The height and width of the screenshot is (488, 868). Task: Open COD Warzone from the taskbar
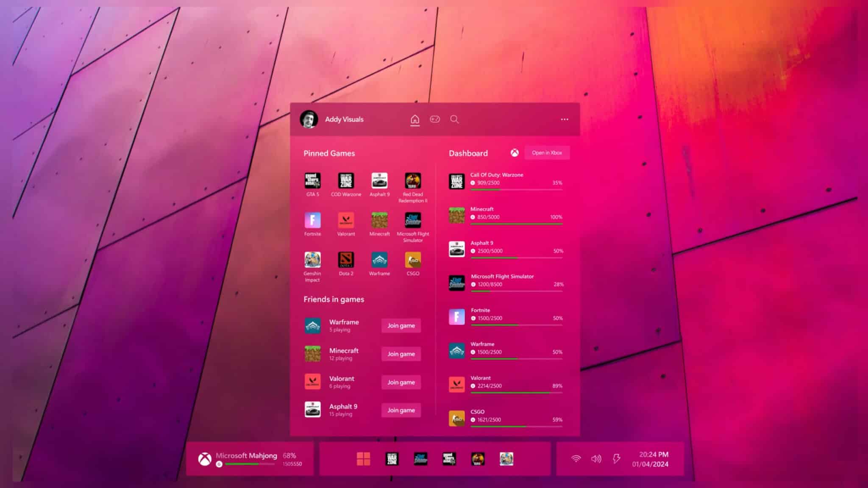point(392,458)
